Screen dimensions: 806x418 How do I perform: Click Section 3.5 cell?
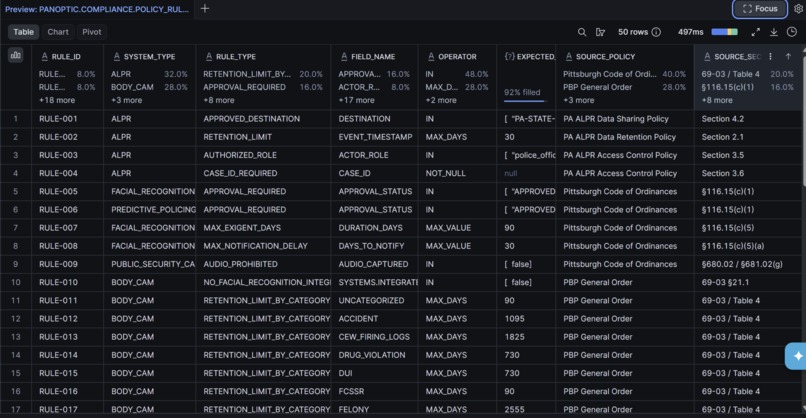747,155
